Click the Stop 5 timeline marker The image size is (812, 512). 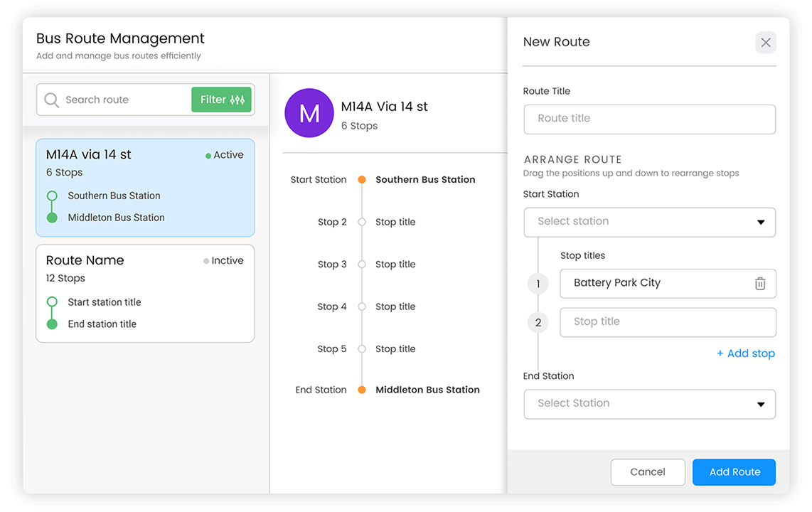[x=362, y=349]
